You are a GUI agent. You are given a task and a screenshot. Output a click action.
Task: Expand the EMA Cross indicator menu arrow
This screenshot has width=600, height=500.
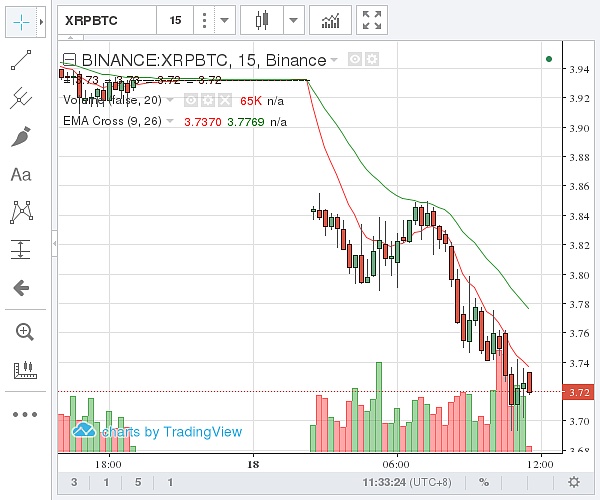171,121
